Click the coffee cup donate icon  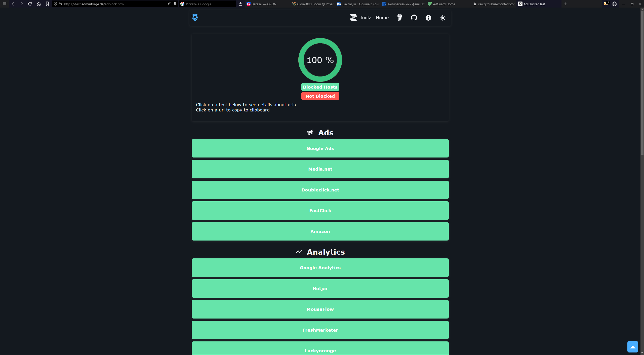[x=400, y=18]
